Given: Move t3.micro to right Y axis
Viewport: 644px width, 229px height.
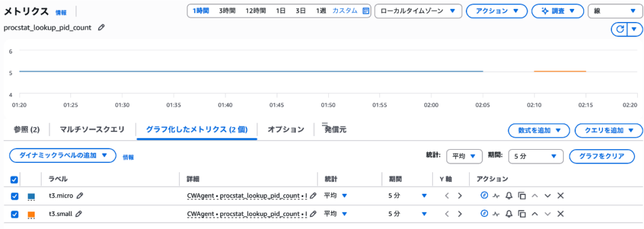Looking at the screenshot, I should 460,196.
